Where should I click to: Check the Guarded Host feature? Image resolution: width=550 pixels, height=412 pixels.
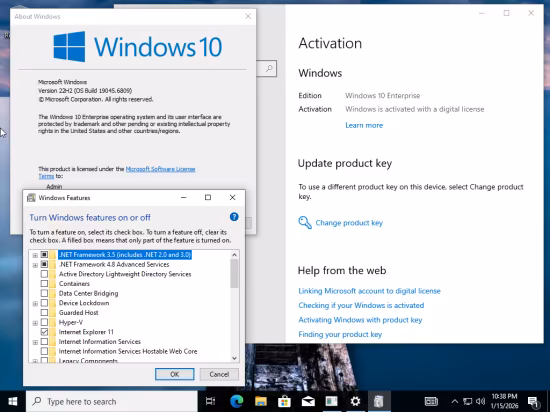tap(44, 312)
